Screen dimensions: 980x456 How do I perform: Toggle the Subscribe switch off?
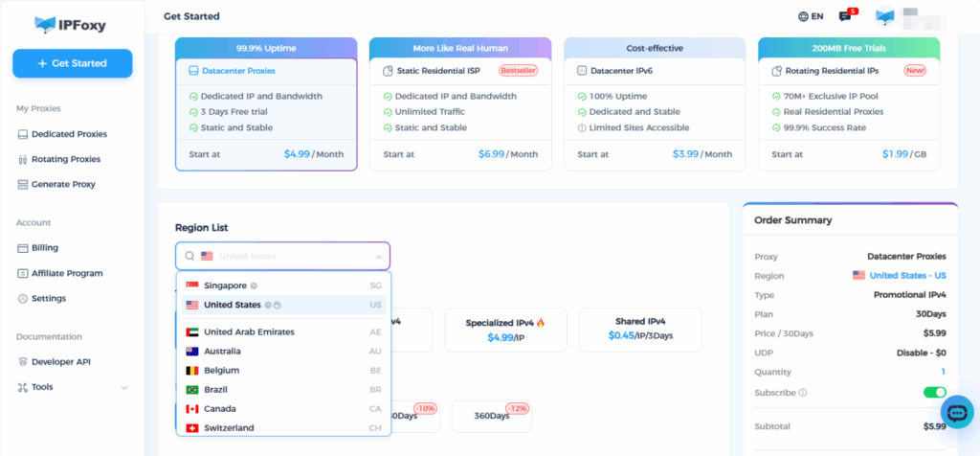[x=935, y=393]
